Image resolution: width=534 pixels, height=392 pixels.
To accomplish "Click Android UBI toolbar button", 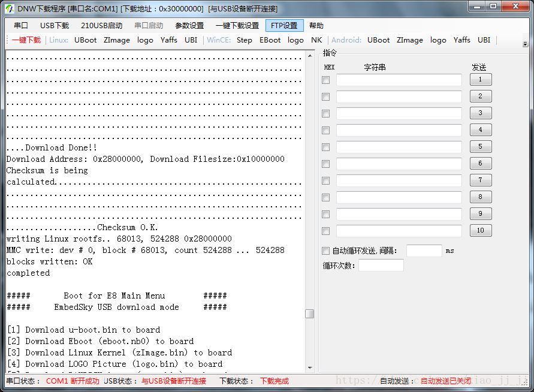I will 484,40.
